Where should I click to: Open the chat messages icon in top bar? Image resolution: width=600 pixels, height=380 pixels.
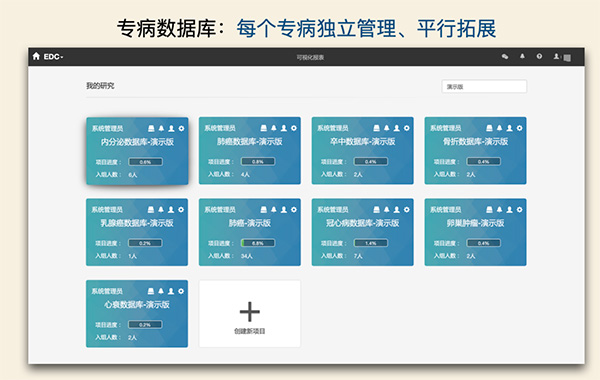click(x=505, y=57)
